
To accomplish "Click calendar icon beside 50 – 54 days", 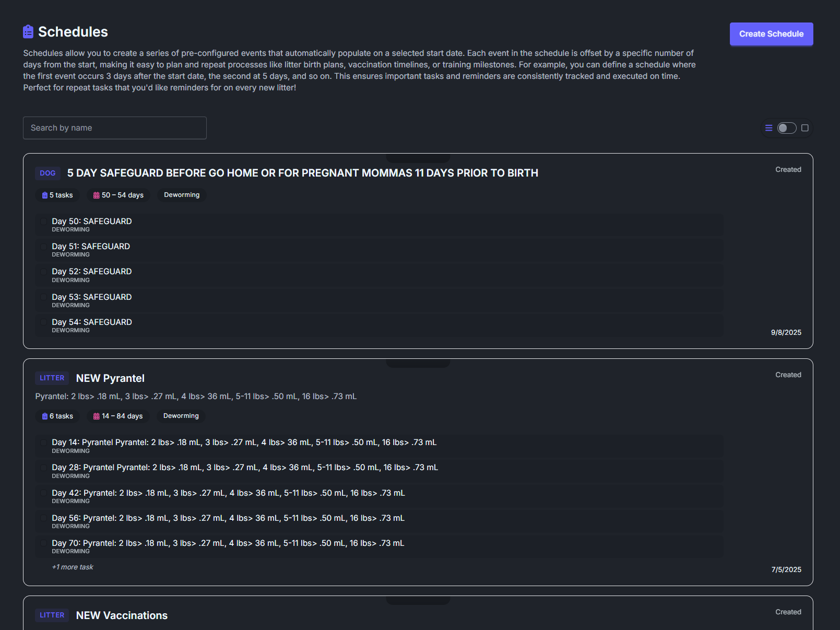I will [97, 195].
